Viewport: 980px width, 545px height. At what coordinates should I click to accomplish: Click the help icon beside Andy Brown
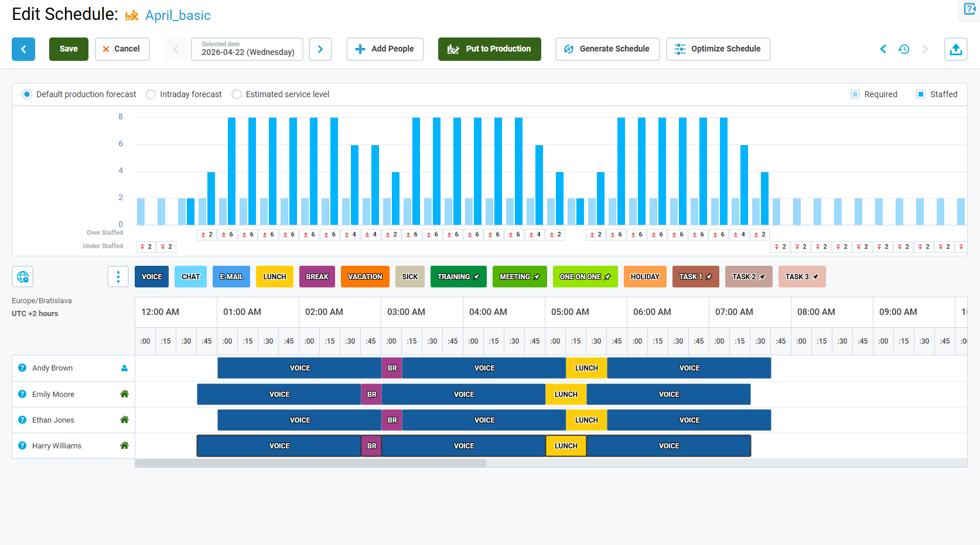click(22, 368)
